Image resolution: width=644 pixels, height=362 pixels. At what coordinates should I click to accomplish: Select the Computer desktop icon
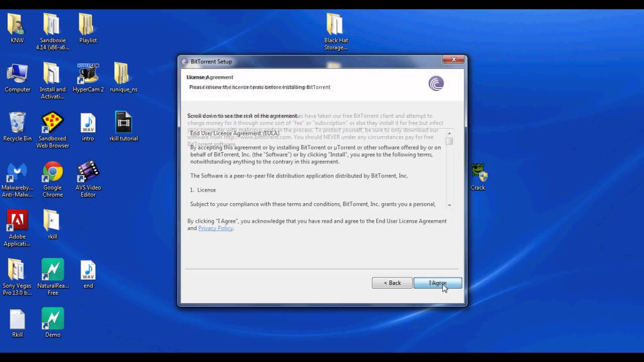(17, 77)
